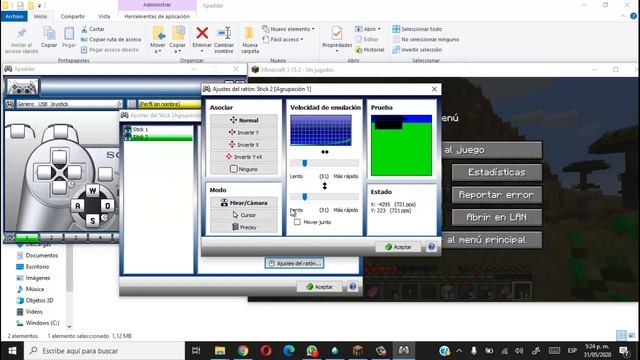The width and height of the screenshot is (640, 360).
Task: Collapse the ribbon with the chevron
Action: [x=623, y=16]
